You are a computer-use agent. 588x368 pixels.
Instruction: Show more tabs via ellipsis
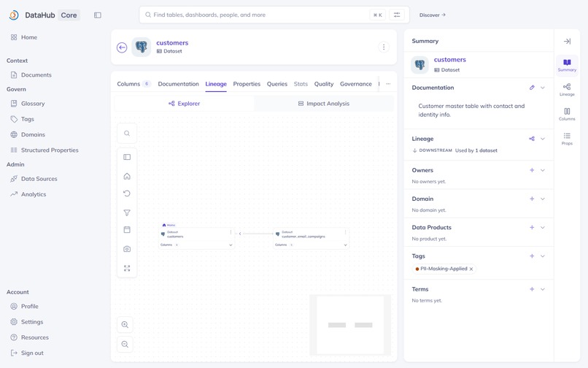(388, 84)
